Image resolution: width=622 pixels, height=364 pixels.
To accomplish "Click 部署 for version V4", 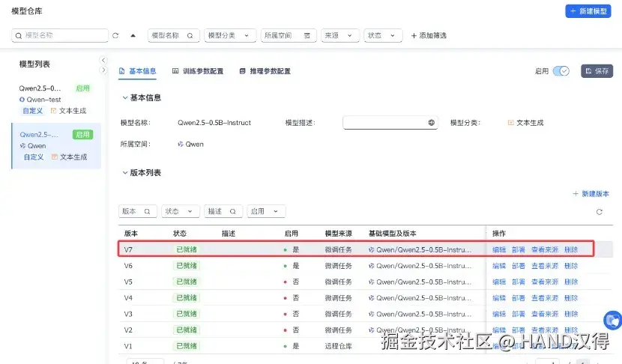I will coord(519,298).
